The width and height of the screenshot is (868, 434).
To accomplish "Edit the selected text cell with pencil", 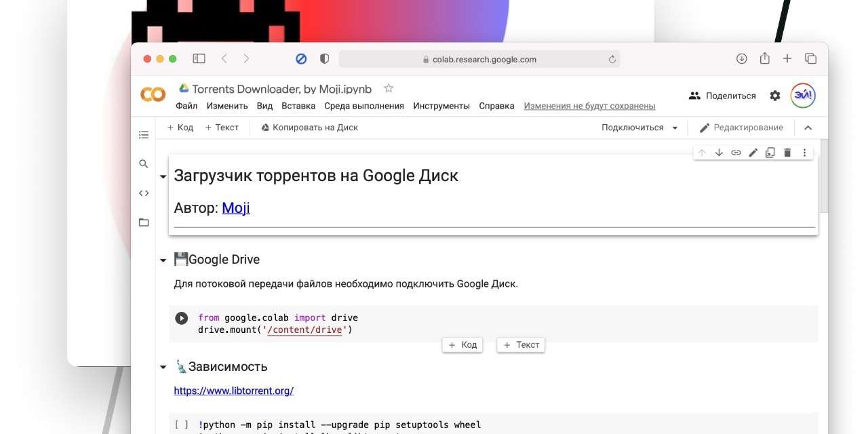I will tap(753, 153).
